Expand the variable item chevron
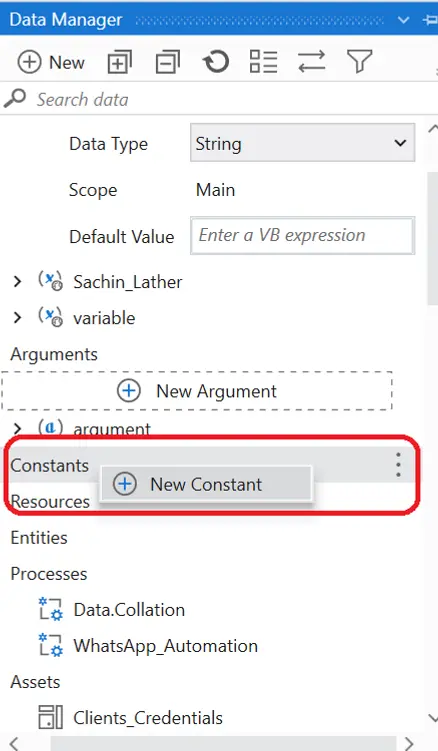438x751 pixels. [17, 318]
